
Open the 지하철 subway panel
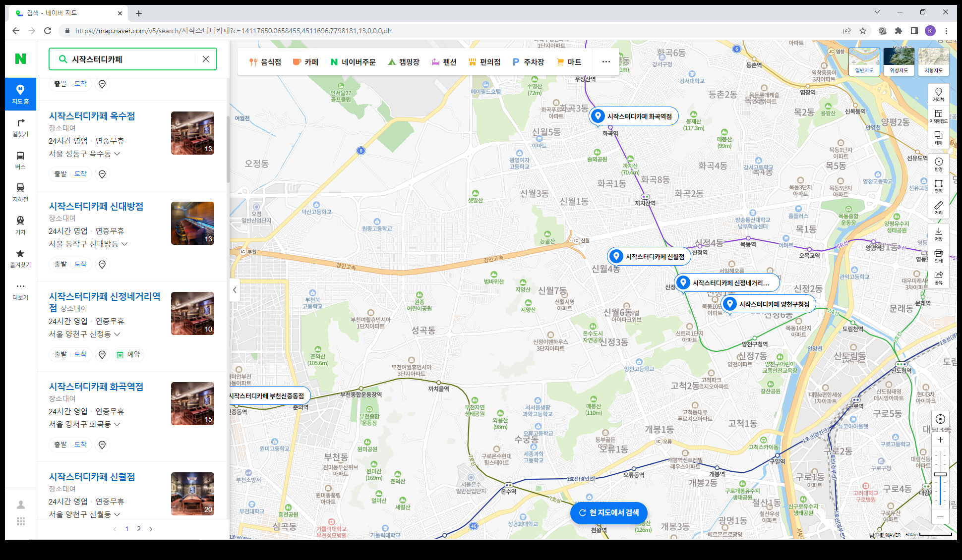[x=20, y=192]
